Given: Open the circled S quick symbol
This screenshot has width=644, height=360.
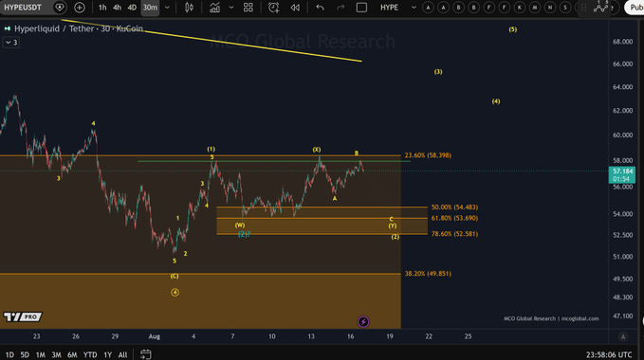Looking at the screenshot, I should (x=565, y=8).
